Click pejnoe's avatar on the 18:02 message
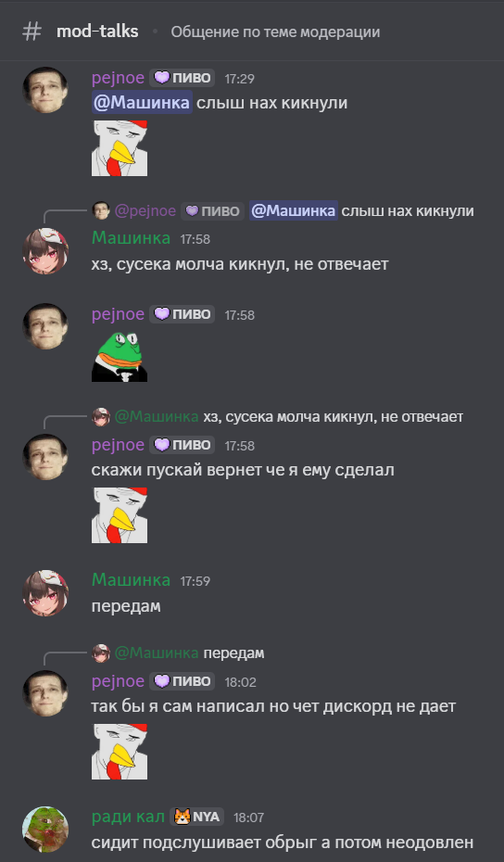 point(45,693)
